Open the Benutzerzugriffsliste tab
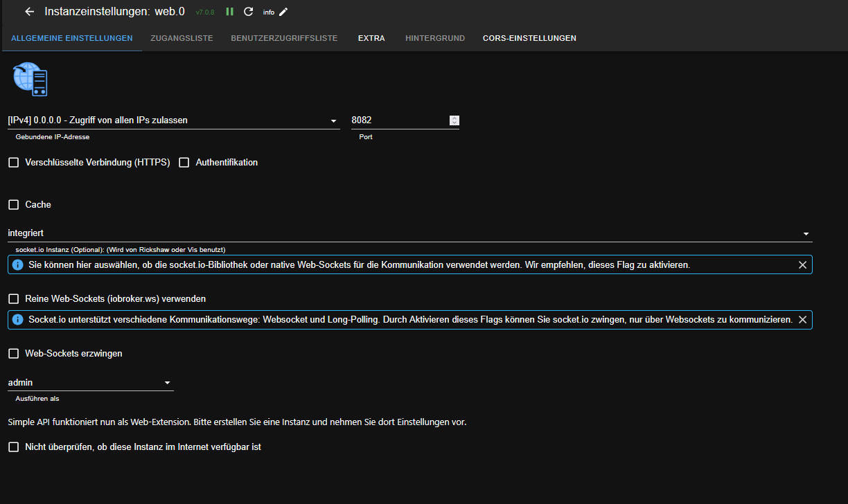The height and width of the screenshot is (504, 848). click(x=284, y=38)
